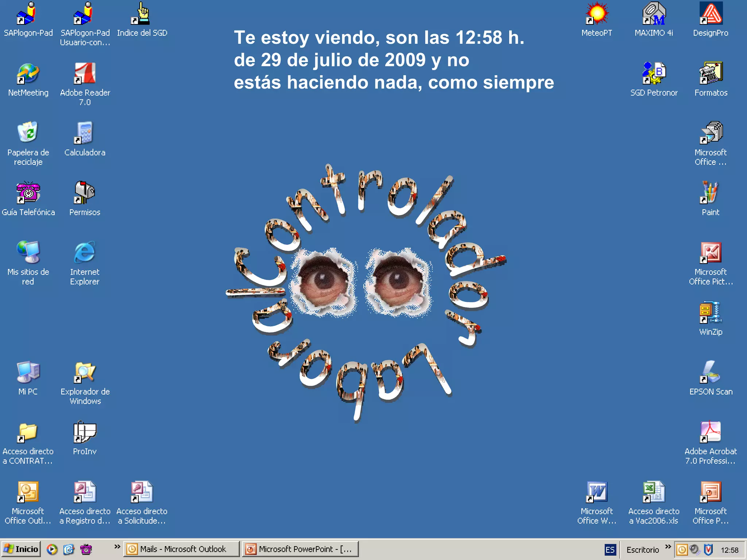
Task: Open the Inicio start menu
Action: coord(21,549)
